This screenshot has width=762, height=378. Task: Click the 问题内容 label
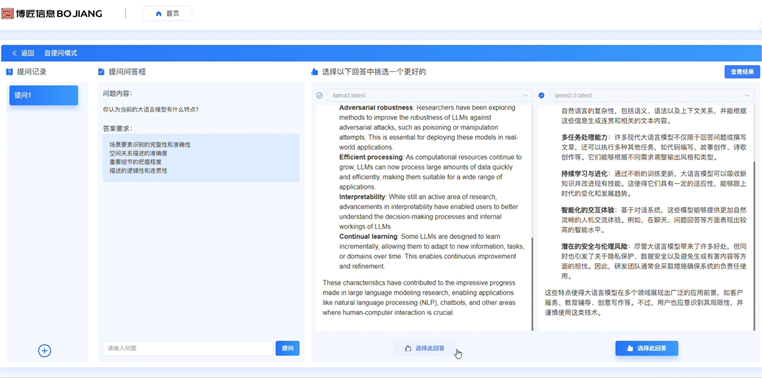(x=118, y=93)
